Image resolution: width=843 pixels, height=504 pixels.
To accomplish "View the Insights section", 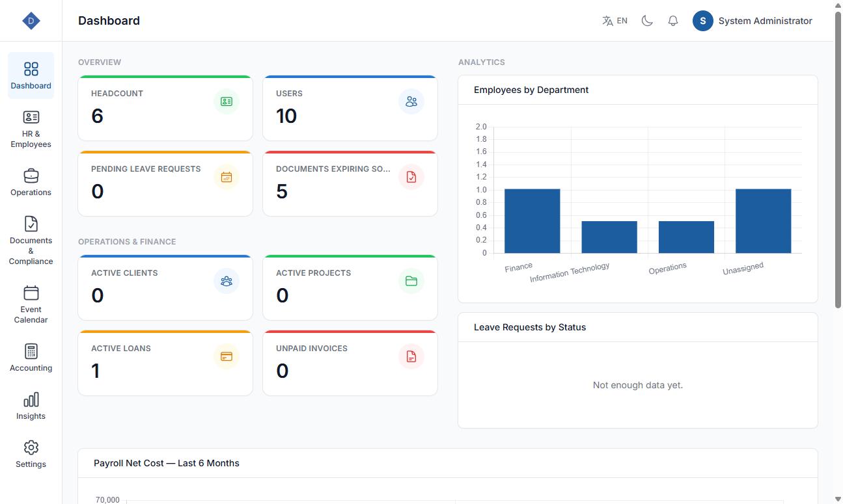I will click(31, 406).
